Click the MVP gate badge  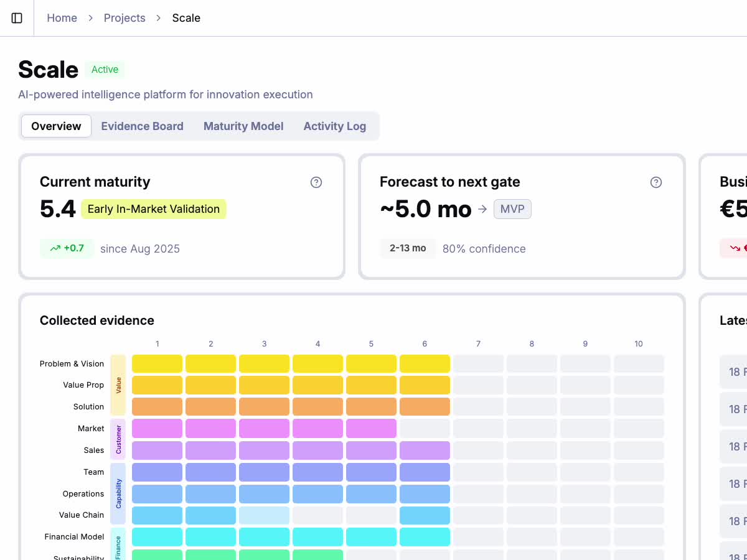click(x=512, y=210)
